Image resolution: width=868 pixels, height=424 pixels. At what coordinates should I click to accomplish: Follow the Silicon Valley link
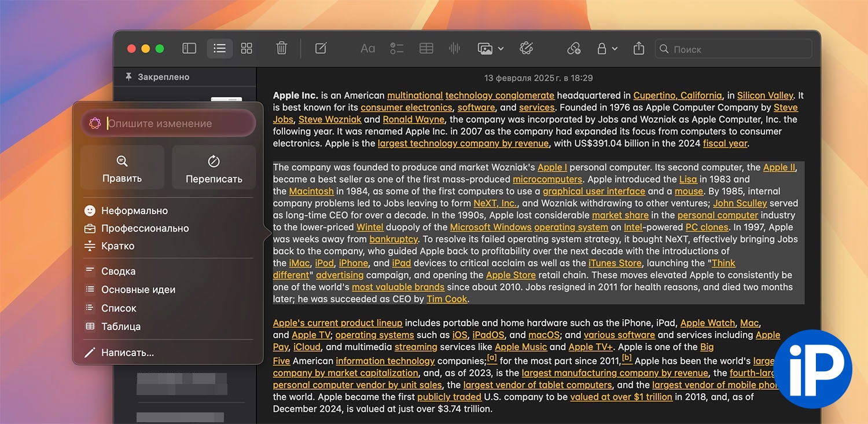pos(765,96)
